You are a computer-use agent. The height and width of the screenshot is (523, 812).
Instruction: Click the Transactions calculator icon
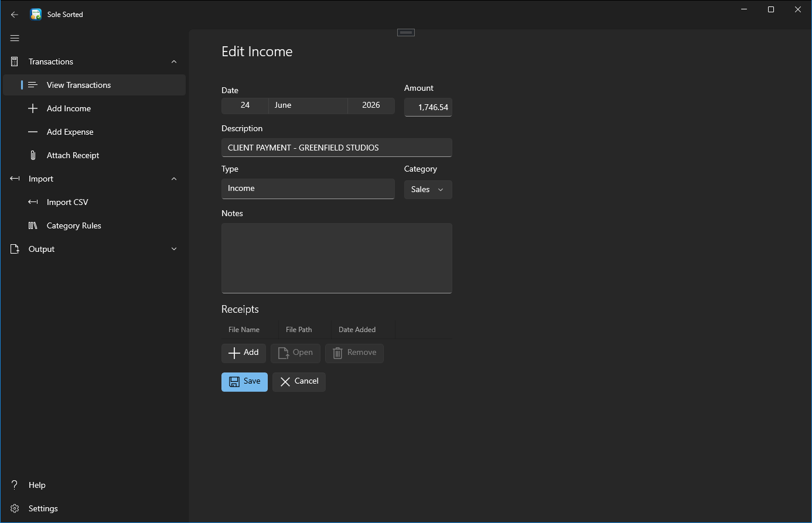point(15,61)
